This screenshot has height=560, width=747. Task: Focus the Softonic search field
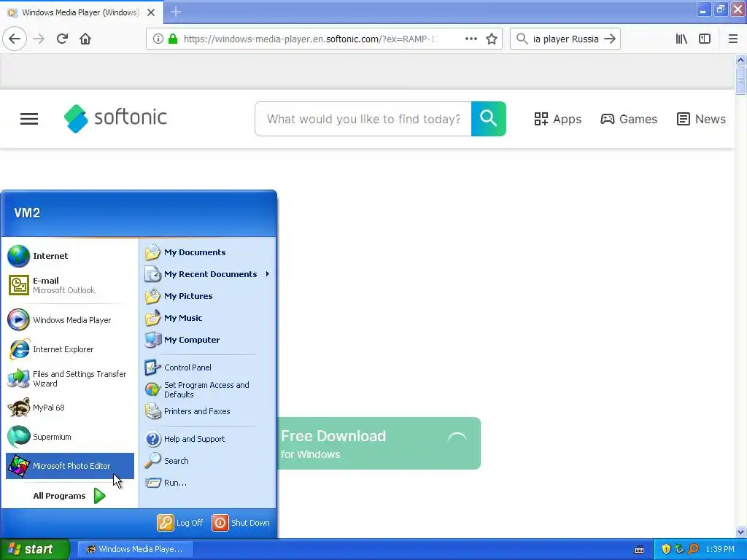[x=363, y=119]
